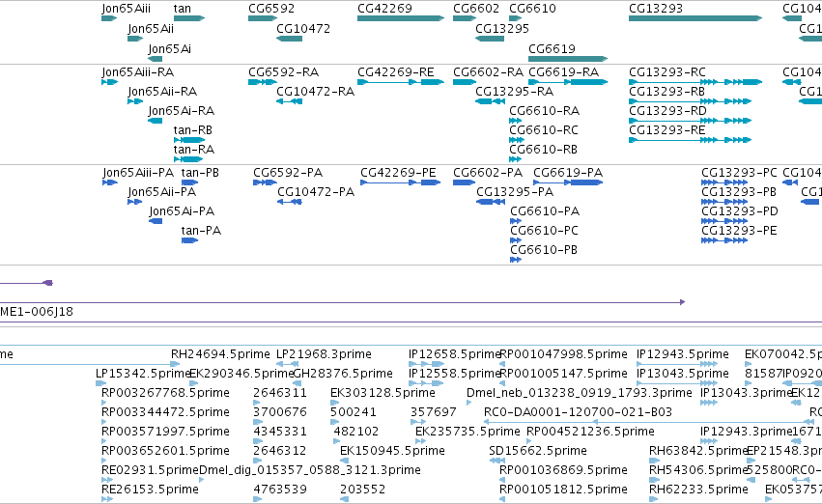
Task: Click the CG13293-PD protein label
Action: pos(740,211)
